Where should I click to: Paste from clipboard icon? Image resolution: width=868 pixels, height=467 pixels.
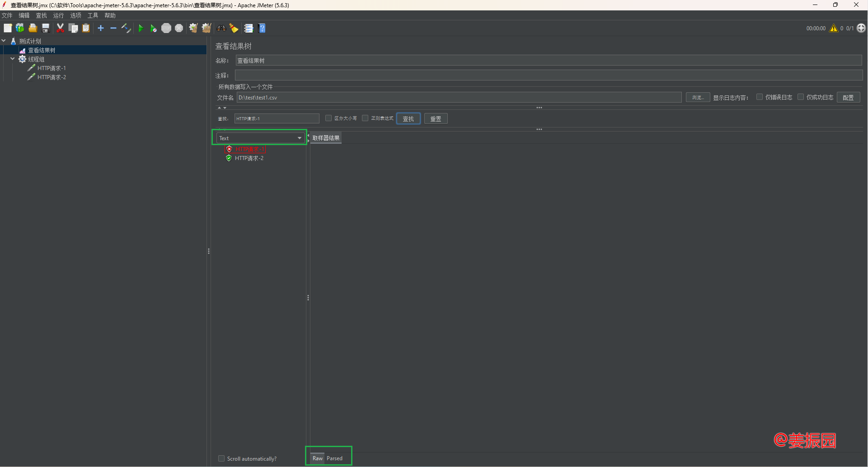click(x=86, y=28)
